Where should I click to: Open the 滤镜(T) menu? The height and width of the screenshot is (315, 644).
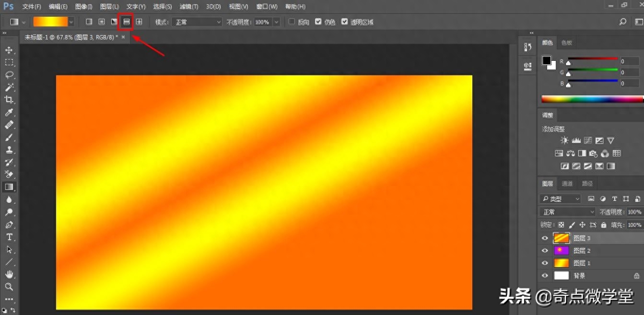(188, 7)
